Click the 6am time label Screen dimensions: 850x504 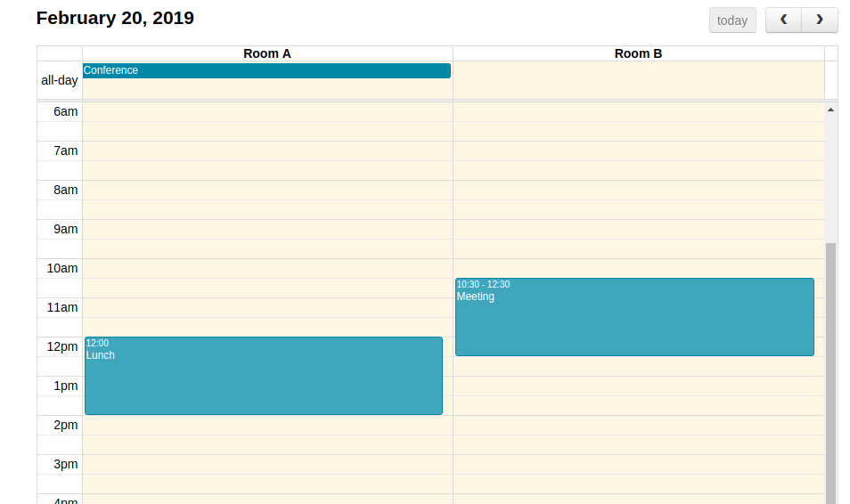pyautogui.click(x=66, y=111)
